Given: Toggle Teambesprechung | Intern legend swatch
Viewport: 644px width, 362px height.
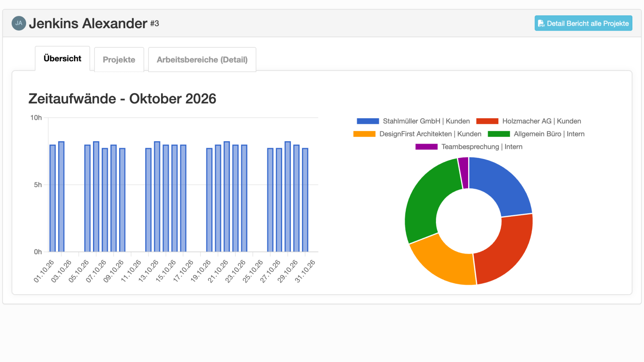Looking at the screenshot, I should coord(426,147).
